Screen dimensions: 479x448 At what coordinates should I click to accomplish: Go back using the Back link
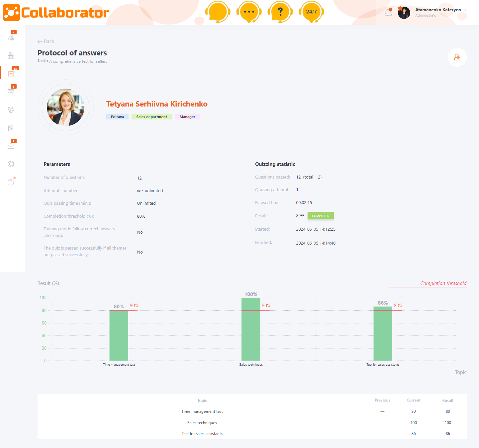pos(46,41)
